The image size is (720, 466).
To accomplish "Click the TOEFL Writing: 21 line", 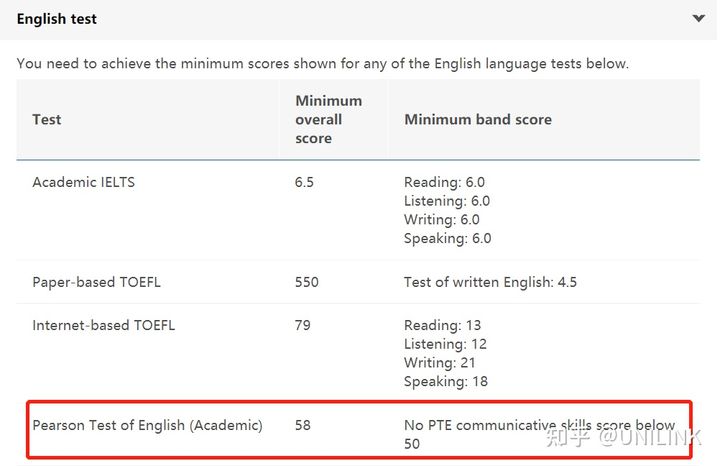I will [440, 363].
